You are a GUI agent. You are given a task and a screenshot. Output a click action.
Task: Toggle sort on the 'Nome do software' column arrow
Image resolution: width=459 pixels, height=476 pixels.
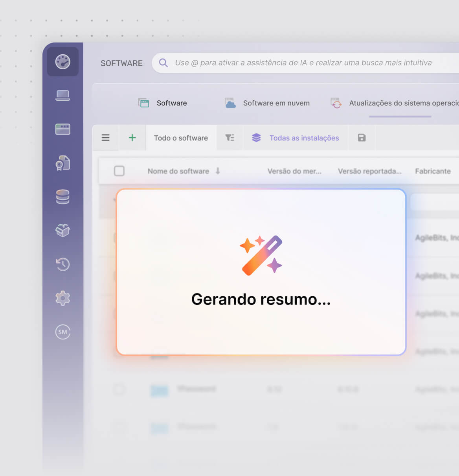tap(218, 171)
